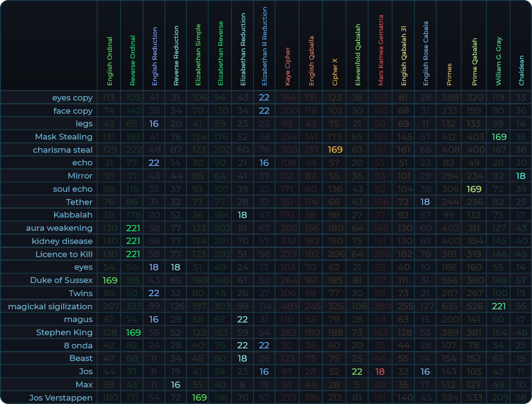Click highlighted 169 in Duke of Sussex row

[x=109, y=280]
